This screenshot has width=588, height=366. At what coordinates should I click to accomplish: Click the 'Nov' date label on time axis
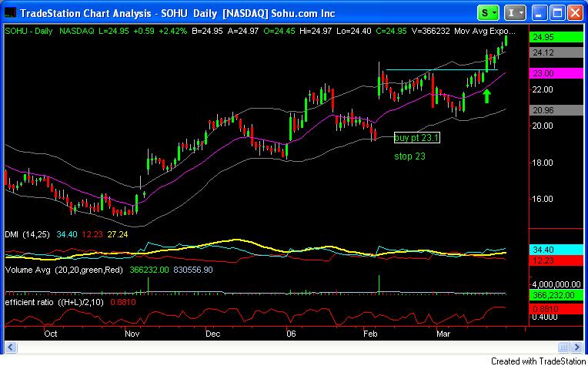point(133,334)
